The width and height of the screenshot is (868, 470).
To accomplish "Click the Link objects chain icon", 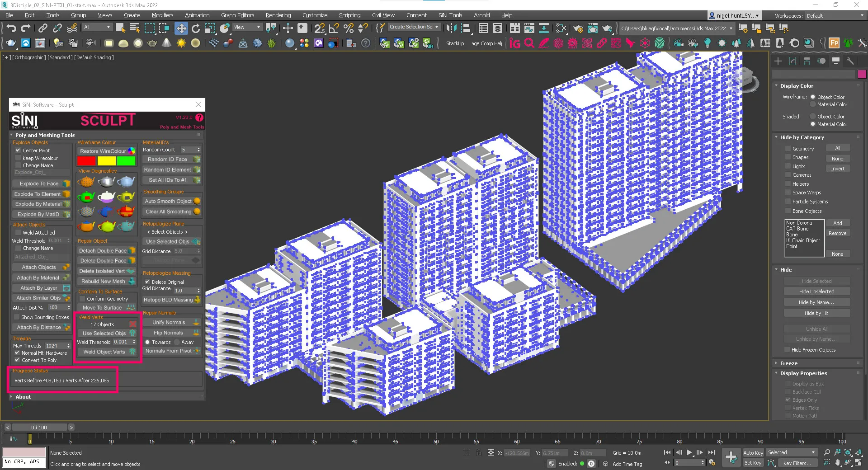I will (42, 28).
